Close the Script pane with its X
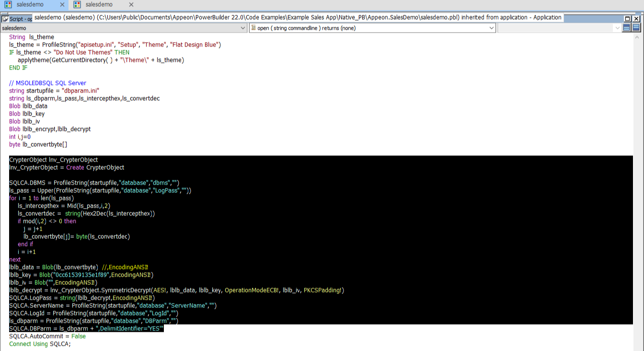This screenshot has height=351, width=644. (636, 19)
